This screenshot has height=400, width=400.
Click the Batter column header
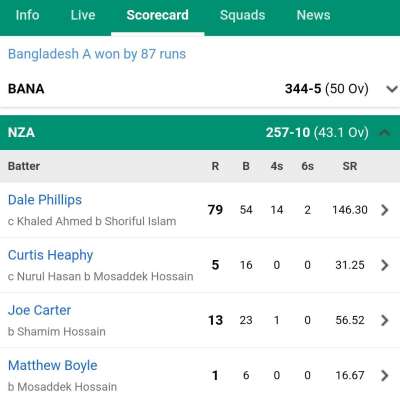click(24, 166)
